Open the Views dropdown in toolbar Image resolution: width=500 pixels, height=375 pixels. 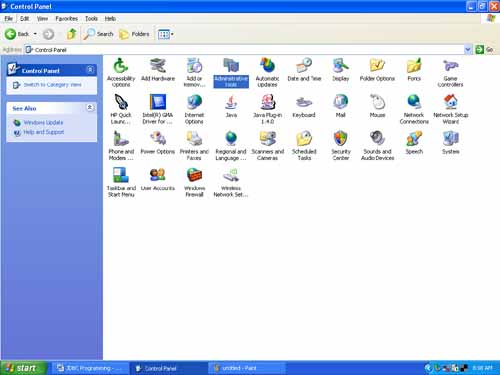tap(166, 34)
